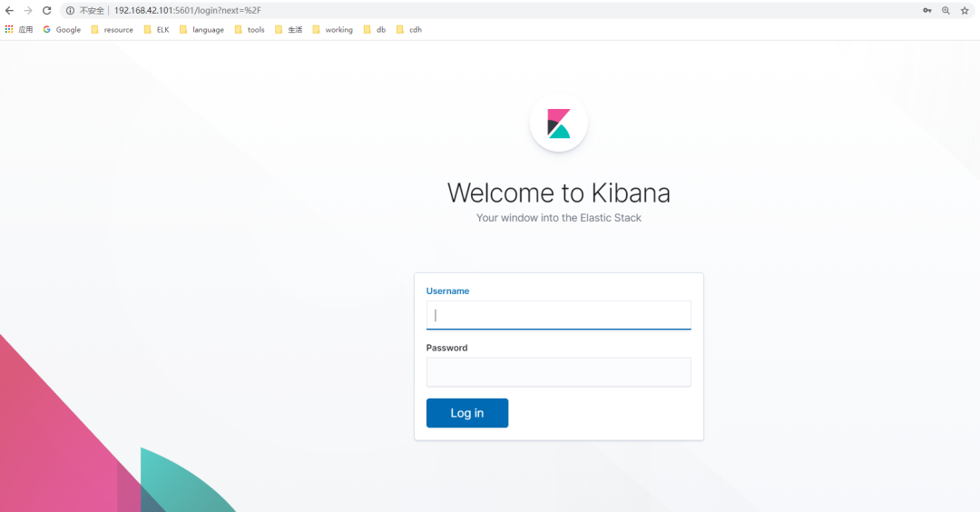Focus the Password input field

[559, 372]
